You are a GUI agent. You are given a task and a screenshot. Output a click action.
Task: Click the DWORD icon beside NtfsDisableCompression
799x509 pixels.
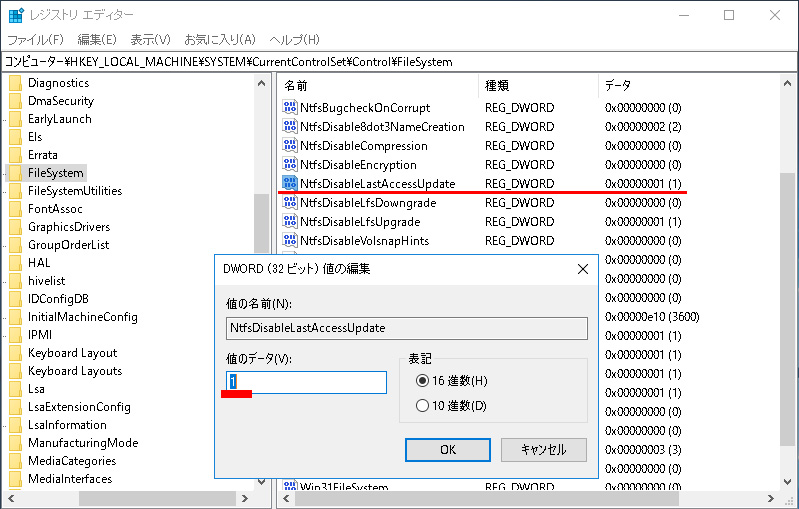289,146
